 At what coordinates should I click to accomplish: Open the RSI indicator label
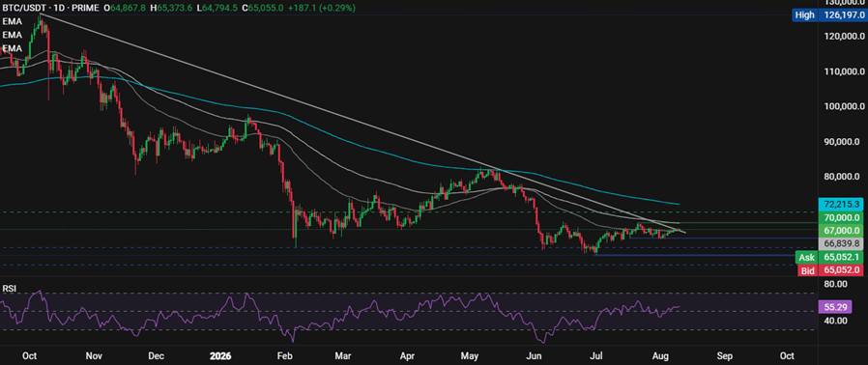click(9, 289)
